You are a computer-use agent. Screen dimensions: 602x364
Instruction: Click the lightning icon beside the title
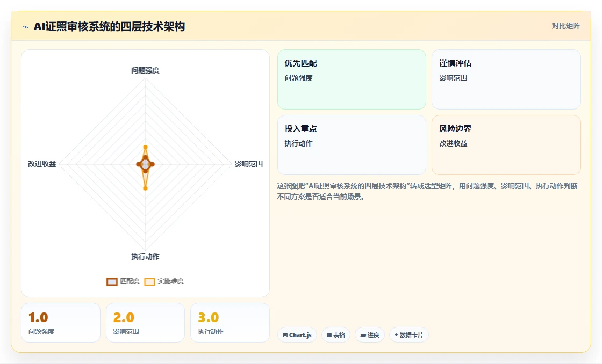(26, 27)
